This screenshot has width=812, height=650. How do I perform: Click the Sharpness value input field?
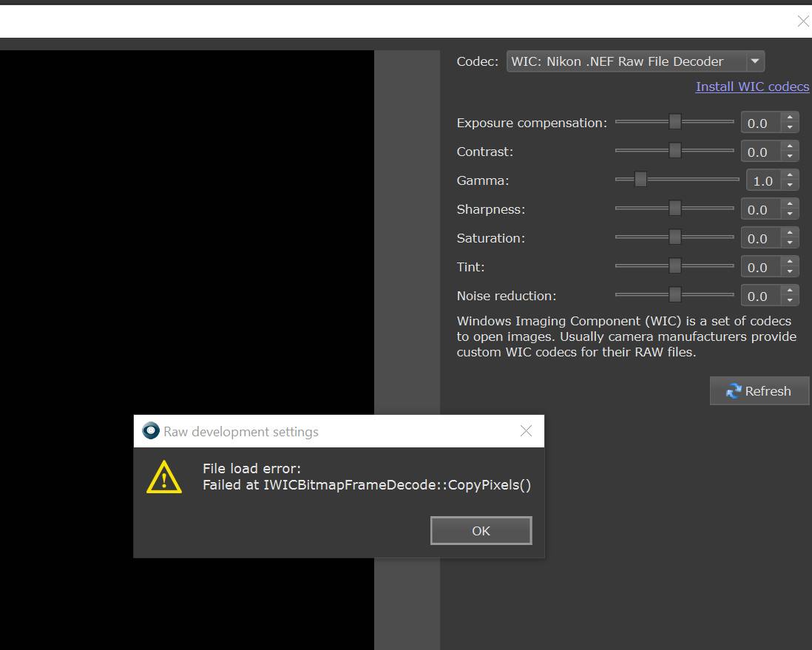tap(761, 209)
